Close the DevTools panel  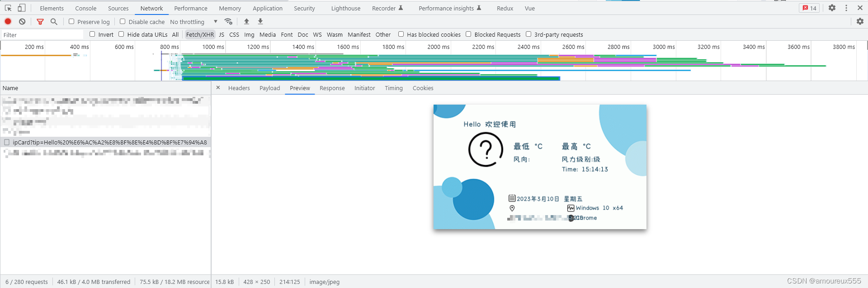(x=860, y=8)
